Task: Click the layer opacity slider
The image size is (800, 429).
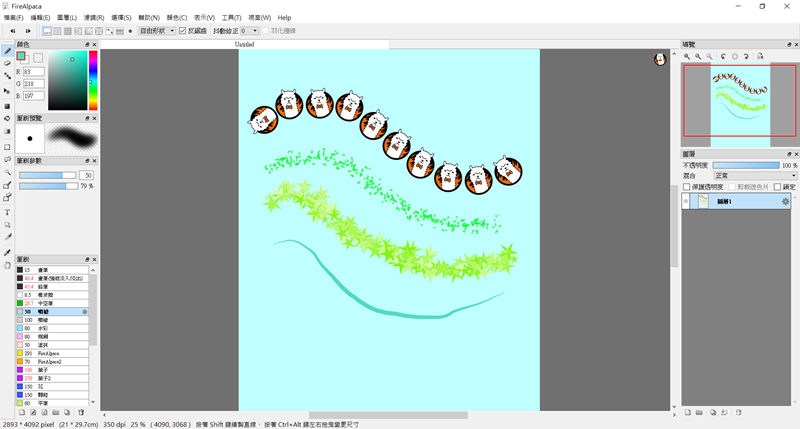Action: point(745,165)
